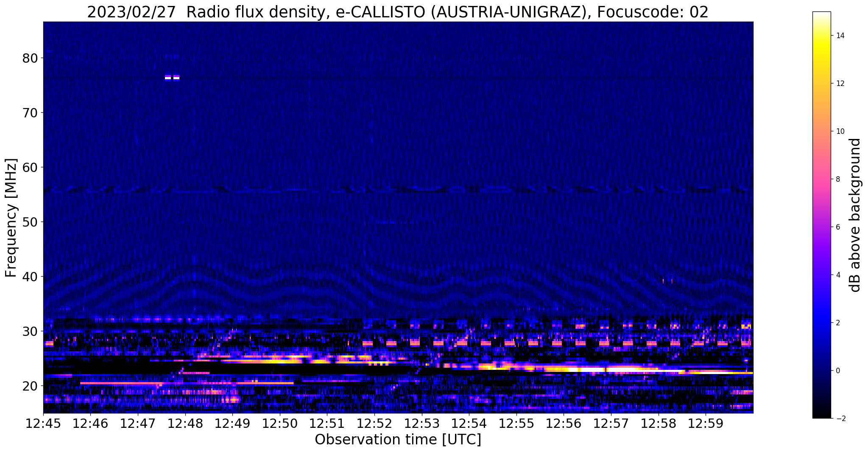Click the "dB above background" colorbar label
The image size is (868, 452).
click(856, 215)
